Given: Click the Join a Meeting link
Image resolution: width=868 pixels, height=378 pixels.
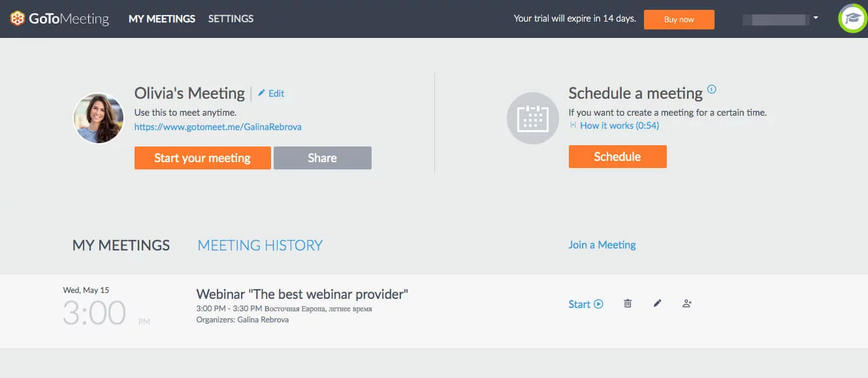Looking at the screenshot, I should (x=602, y=245).
